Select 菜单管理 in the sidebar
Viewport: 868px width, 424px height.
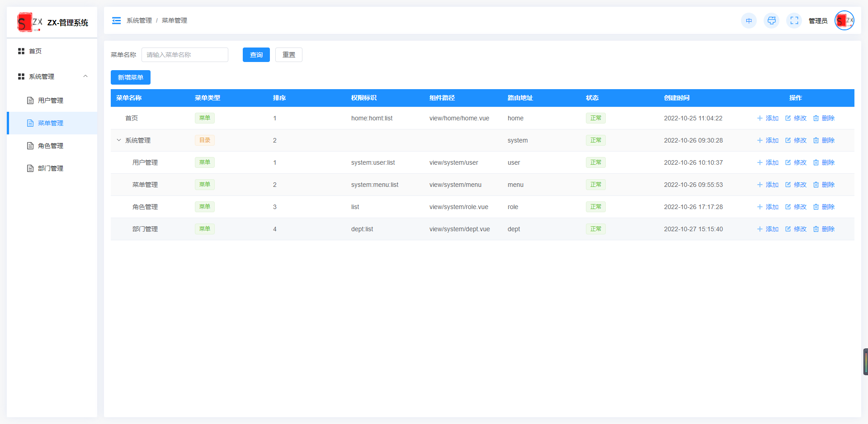click(52, 123)
